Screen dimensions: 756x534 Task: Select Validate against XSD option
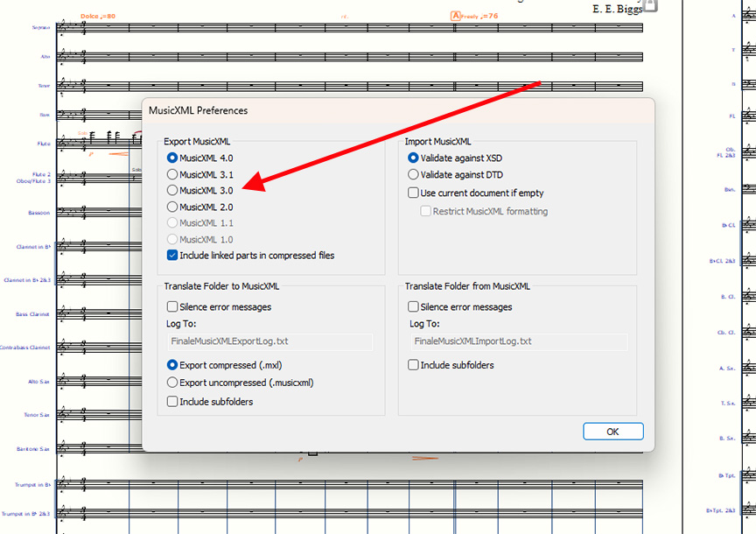414,158
